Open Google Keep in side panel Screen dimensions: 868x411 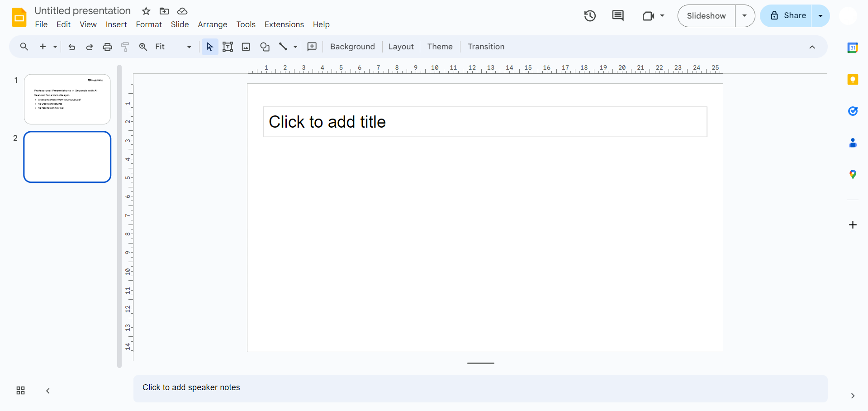[x=853, y=80]
